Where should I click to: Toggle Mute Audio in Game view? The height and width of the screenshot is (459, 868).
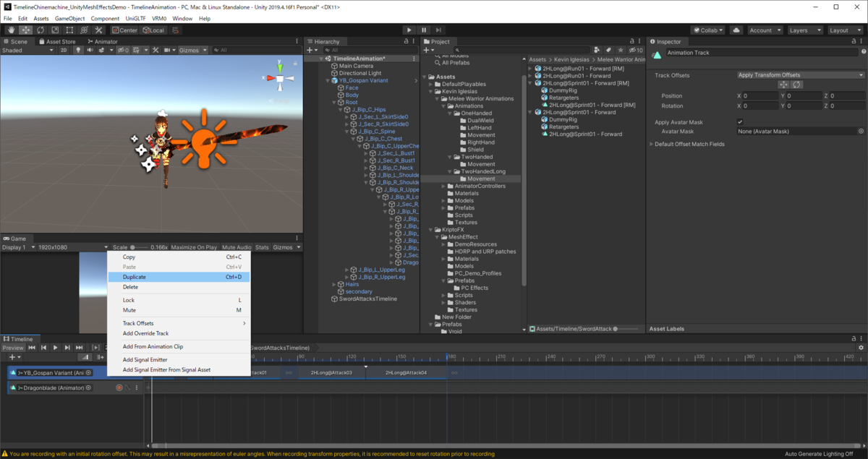[x=237, y=247]
